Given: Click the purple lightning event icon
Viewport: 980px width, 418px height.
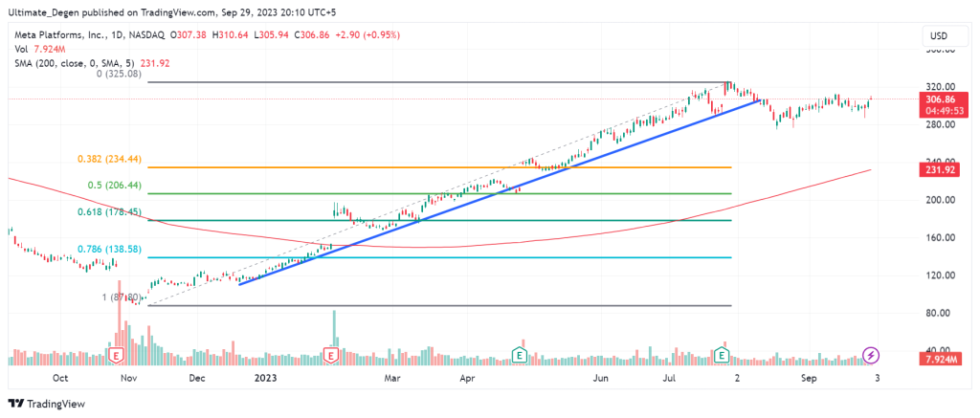Looking at the screenshot, I should click(x=871, y=356).
